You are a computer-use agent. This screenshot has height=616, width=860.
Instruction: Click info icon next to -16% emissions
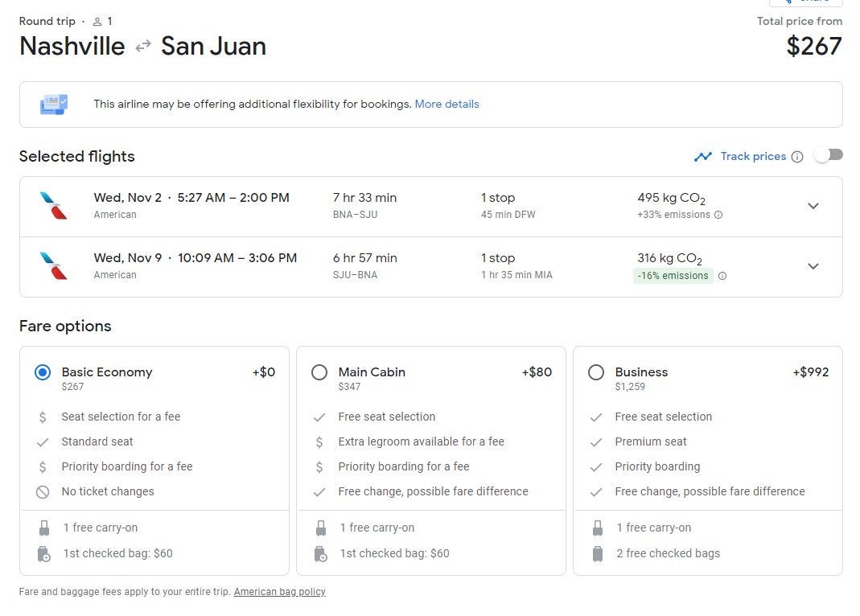722,276
